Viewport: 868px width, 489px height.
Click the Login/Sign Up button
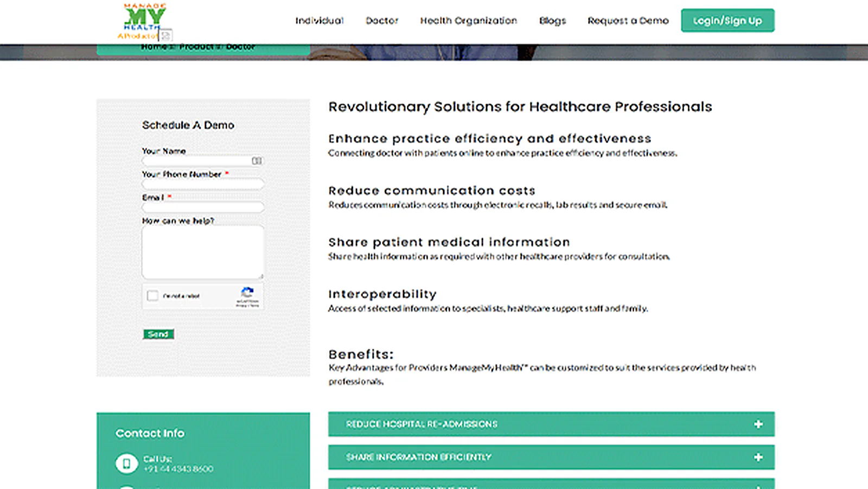pyautogui.click(x=727, y=21)
